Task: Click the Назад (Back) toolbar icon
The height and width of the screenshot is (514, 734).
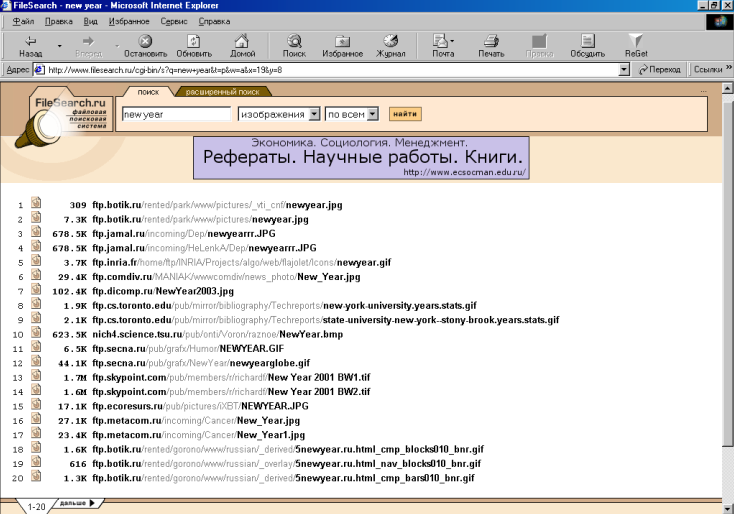Action: click(x=31, y=46)
